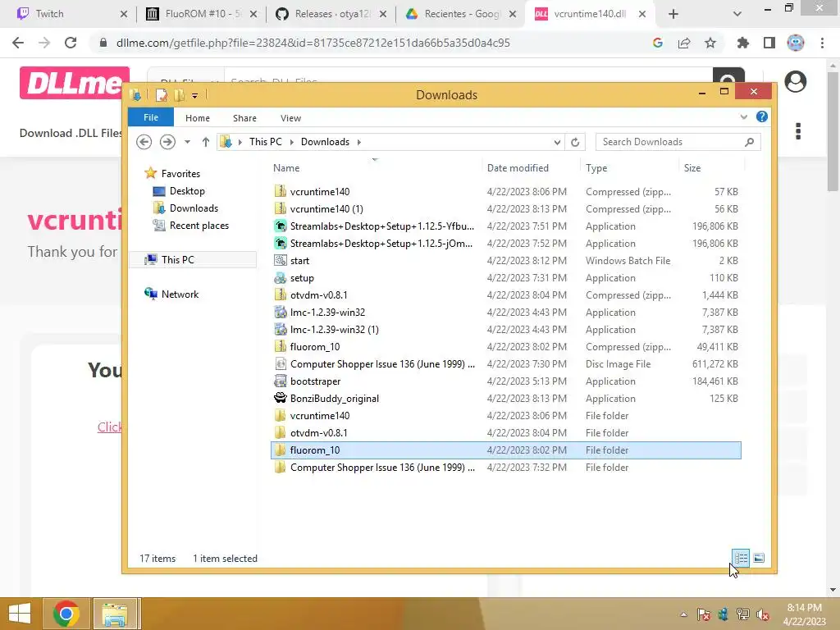
Task: Click Properties icon in quick access toolbar
Action: (x=161, y=95)
